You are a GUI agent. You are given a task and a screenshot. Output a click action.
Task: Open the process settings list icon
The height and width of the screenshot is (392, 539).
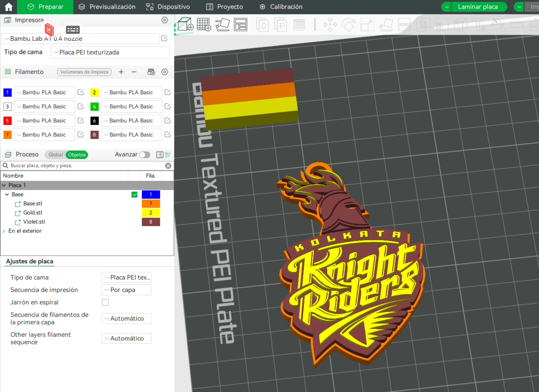coord(160,155)
